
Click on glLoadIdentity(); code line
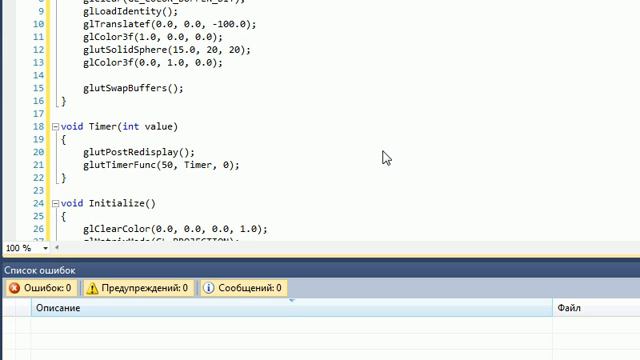point(130,11)
